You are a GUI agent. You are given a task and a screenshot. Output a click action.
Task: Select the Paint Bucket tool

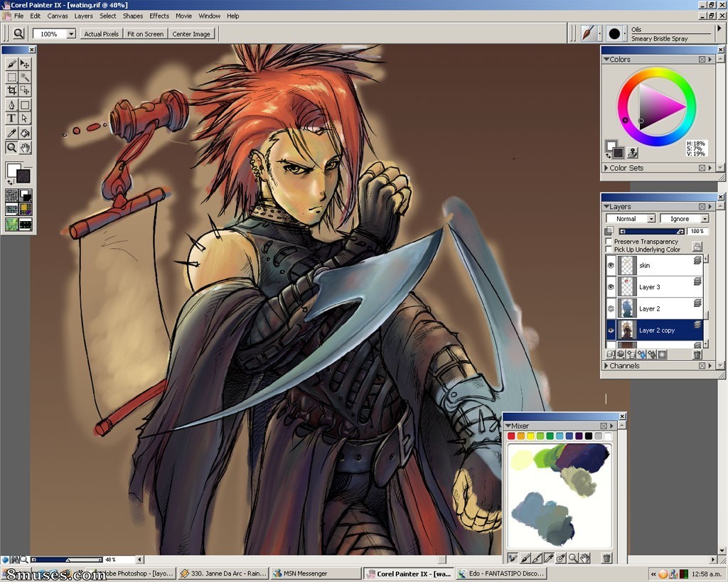[25, 133]
